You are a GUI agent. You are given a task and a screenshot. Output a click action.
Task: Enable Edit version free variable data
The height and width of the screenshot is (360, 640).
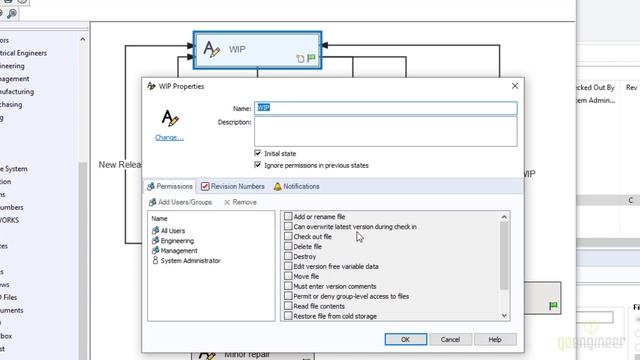(x=288, y=266)
